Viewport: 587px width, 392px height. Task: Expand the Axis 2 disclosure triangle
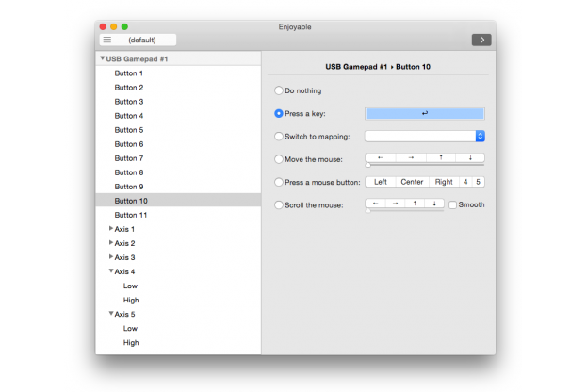click(111, 242)
